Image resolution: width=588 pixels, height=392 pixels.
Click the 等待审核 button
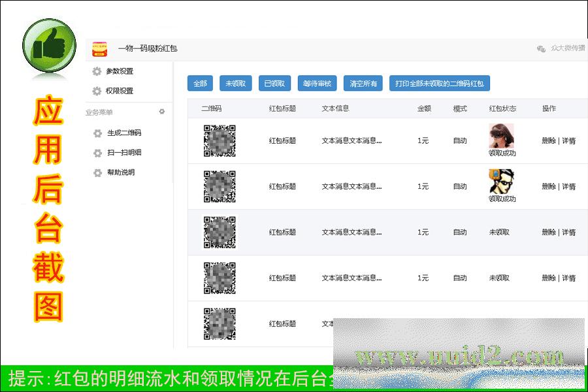(x=317, y=84)
